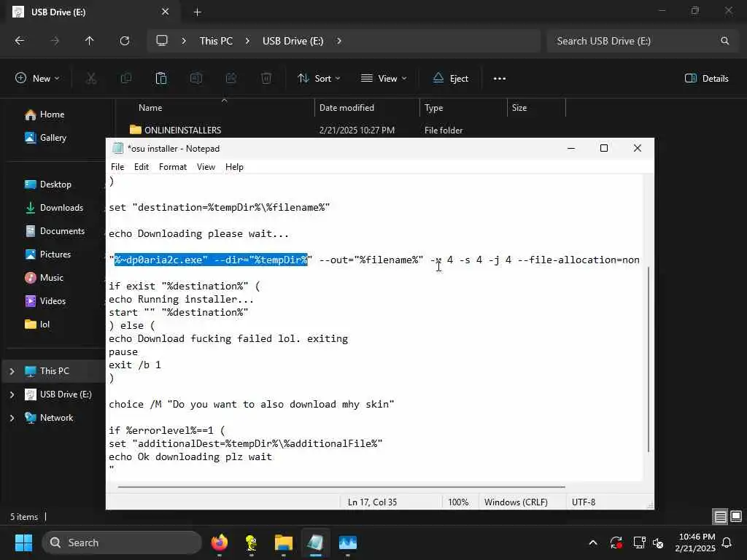Close the USB Drive (E:) tab
Image resolution: width=747 pixels, height=560 pixels.
tap(166, 12)
